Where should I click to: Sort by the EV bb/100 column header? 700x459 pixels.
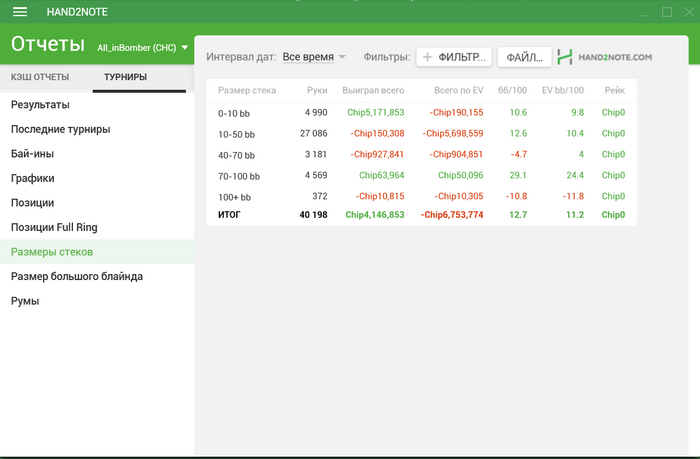562,90
